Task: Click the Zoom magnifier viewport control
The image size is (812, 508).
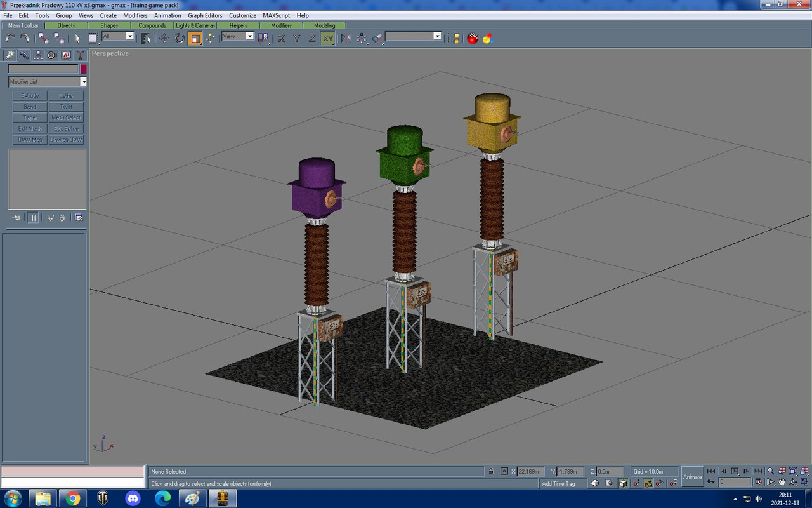Action: point(771,471)
